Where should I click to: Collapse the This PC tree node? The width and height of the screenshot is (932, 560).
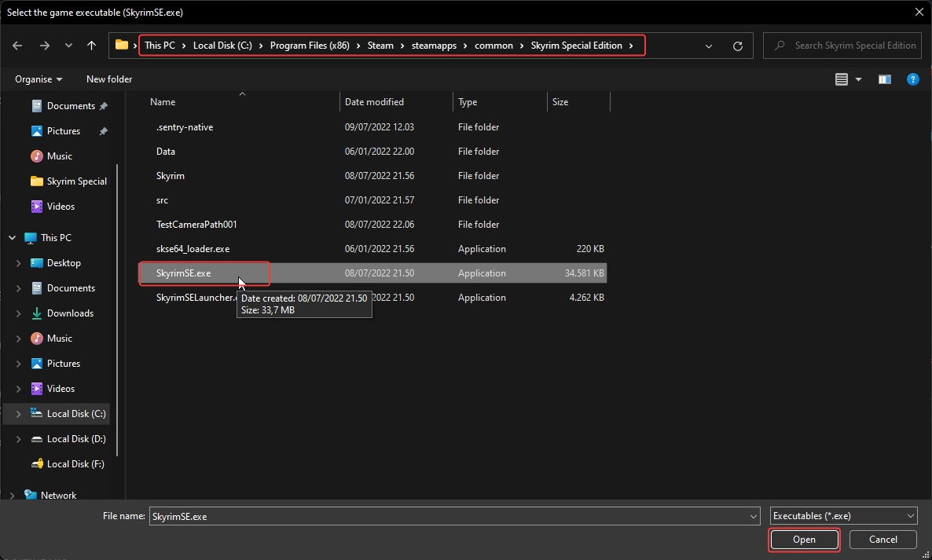click(x=13, y=238)
